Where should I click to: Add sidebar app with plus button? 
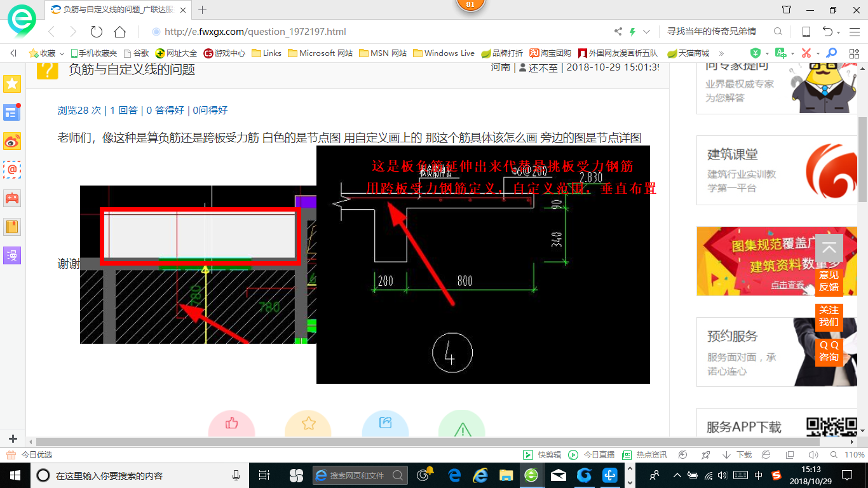[x=13, y=439]
